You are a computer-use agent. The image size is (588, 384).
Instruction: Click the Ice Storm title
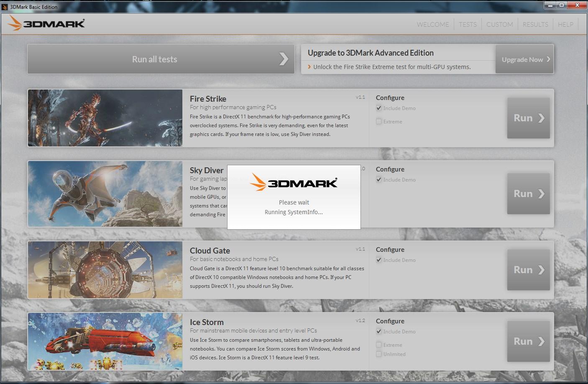pos(207,322)
